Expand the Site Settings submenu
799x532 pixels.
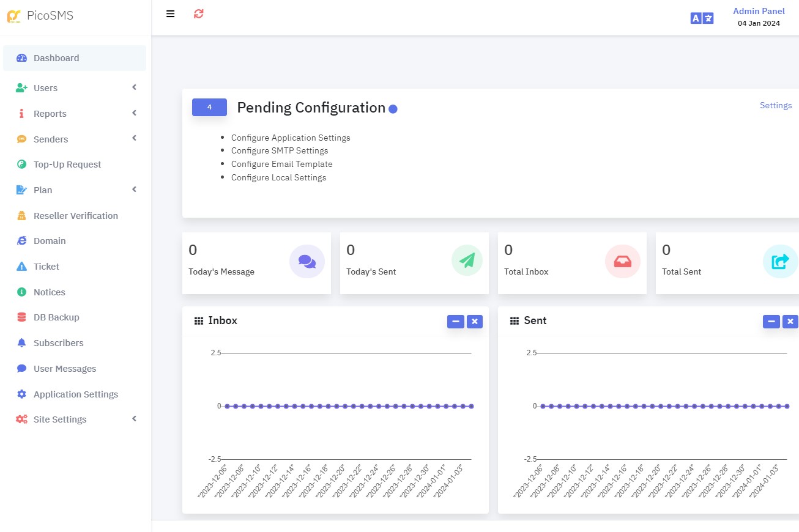134,419
